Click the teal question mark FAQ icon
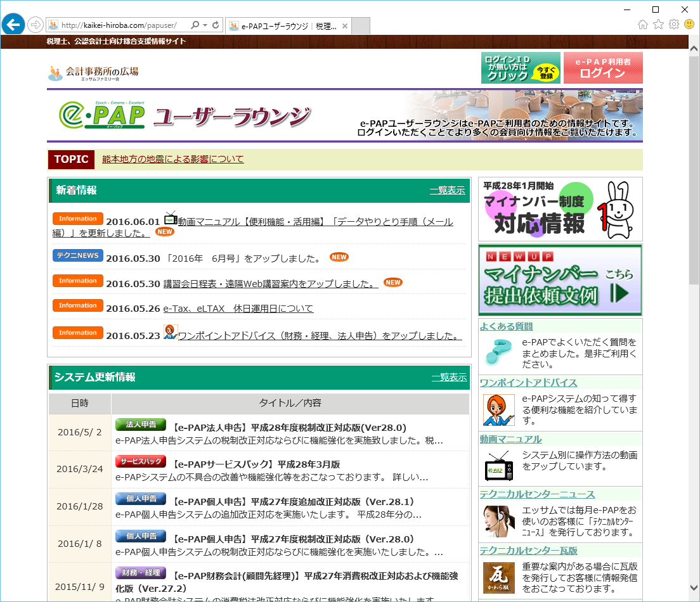This screenshot has height=602, width=700. (498, 351)
